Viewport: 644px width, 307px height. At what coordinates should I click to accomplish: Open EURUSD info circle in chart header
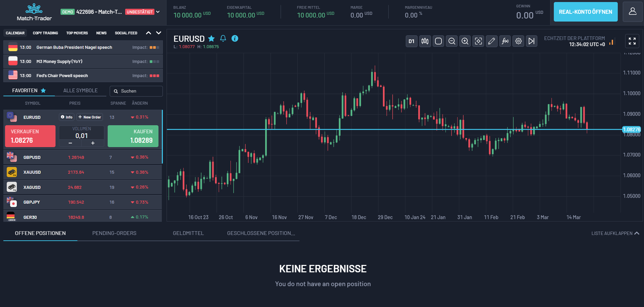(x=235, y=38)
